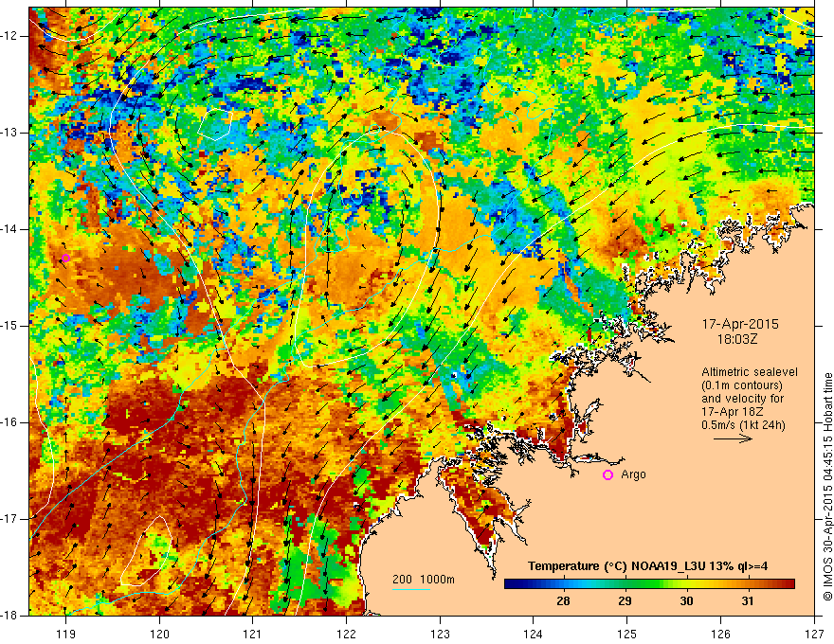Click the cyan 200 1000m depth contour legend line
834x644 pixels.
411,589
